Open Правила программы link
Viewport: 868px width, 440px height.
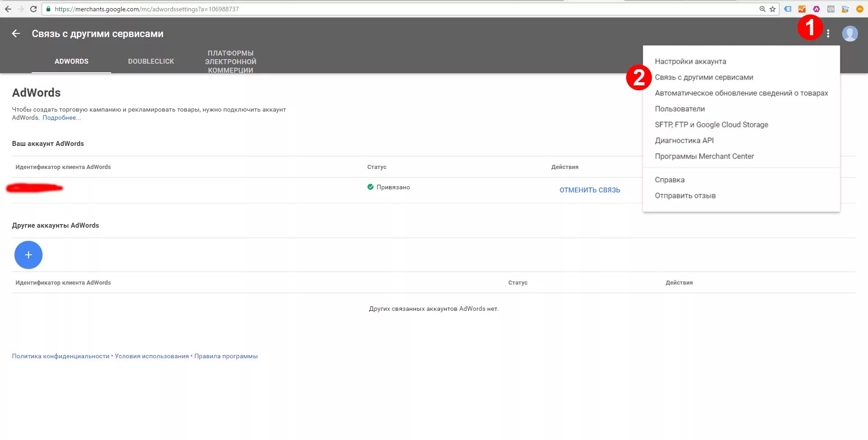pos(226,356)
